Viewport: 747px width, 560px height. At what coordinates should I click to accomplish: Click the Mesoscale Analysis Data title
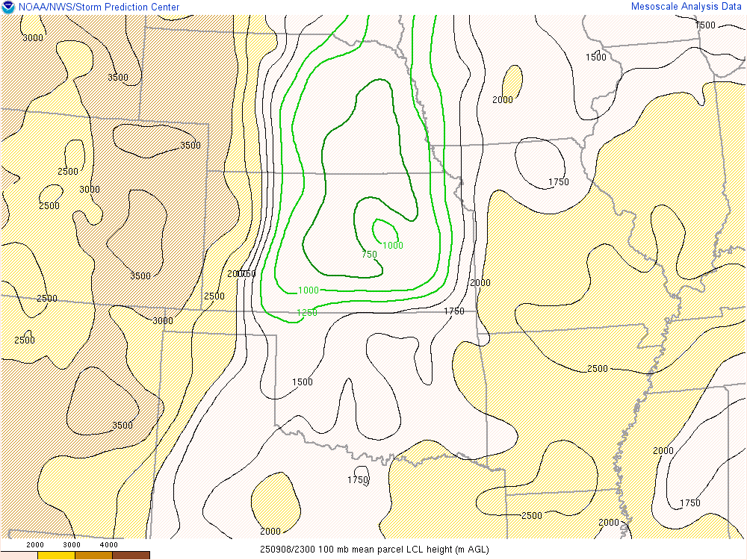tap(686, 7)
